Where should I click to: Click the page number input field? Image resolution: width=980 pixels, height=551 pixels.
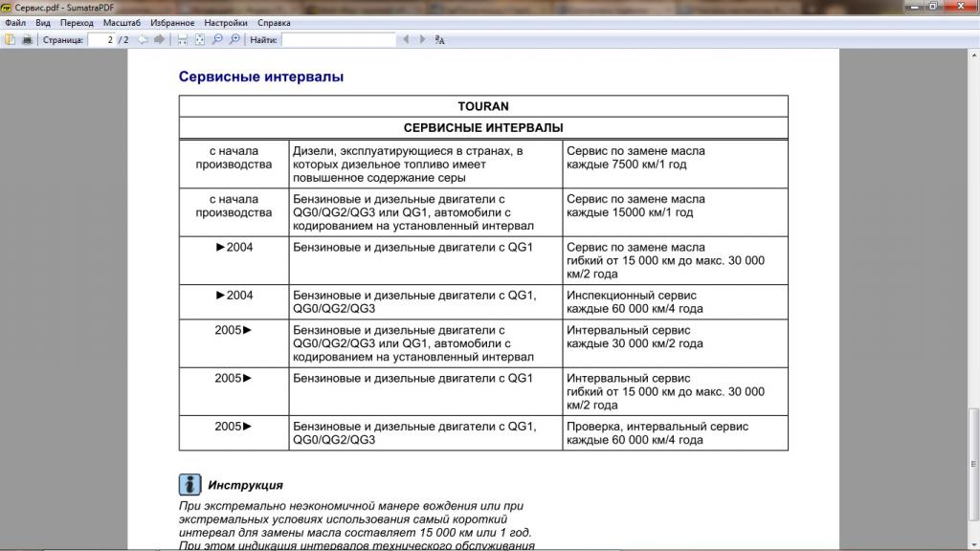point(101,40)
